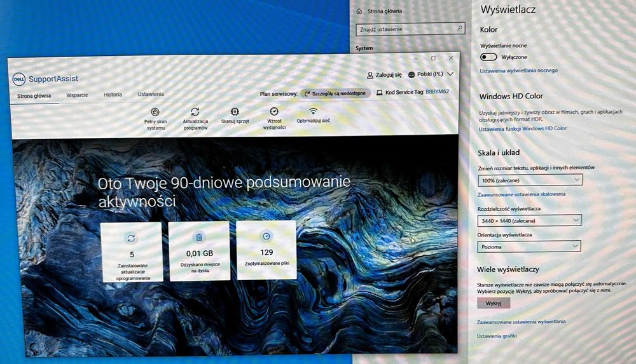Launch Wzrost wydajności gauge icon
Viewport: 636px width, 364px height.
click(x=274, y=111)
